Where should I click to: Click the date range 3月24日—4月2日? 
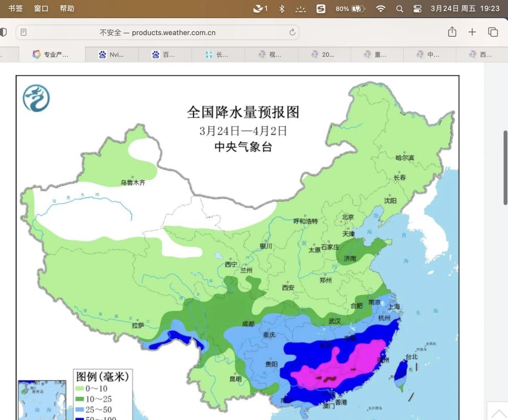(x=243, y=131)
